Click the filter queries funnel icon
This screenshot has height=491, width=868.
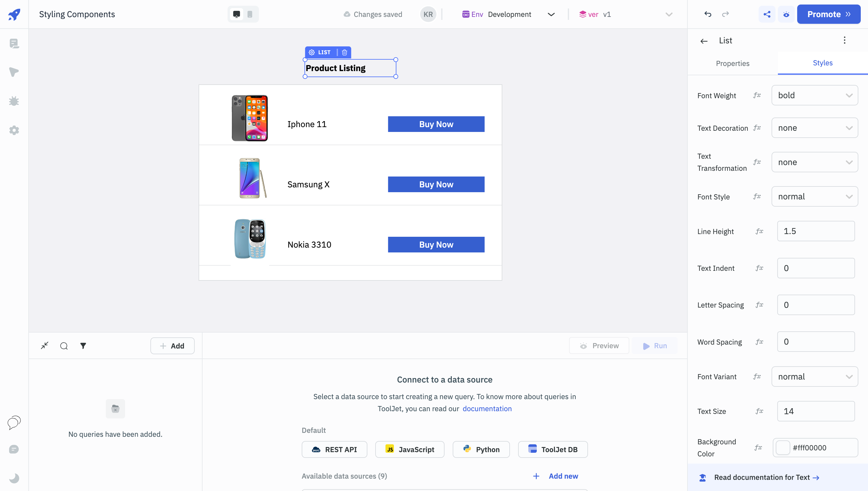coord(83,346)
